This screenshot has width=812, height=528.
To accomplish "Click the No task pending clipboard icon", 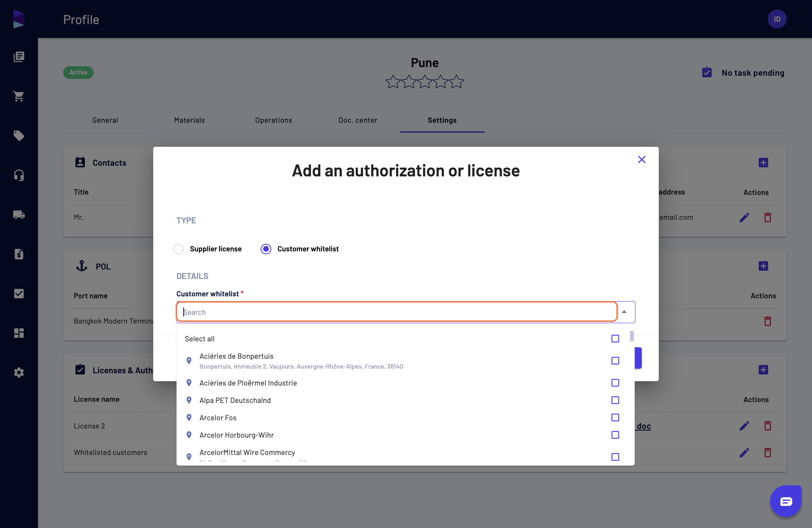I will coord(707,73).
